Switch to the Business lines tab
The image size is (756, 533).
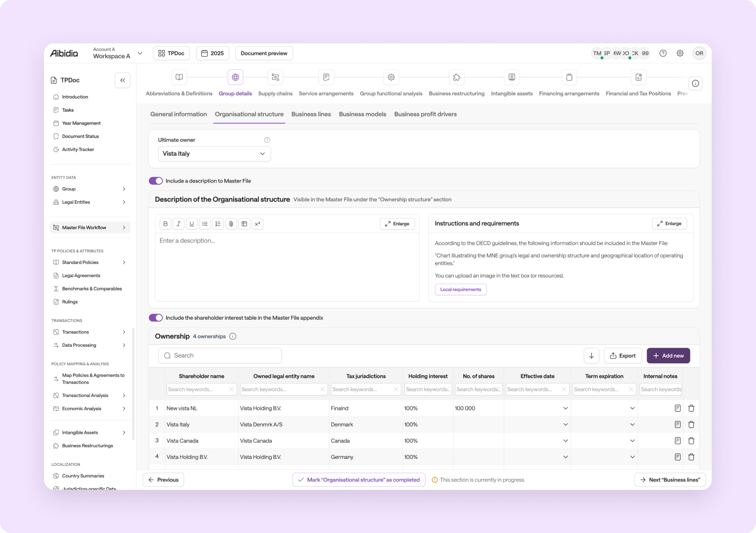pyautogui.click(x=311, y=114)
